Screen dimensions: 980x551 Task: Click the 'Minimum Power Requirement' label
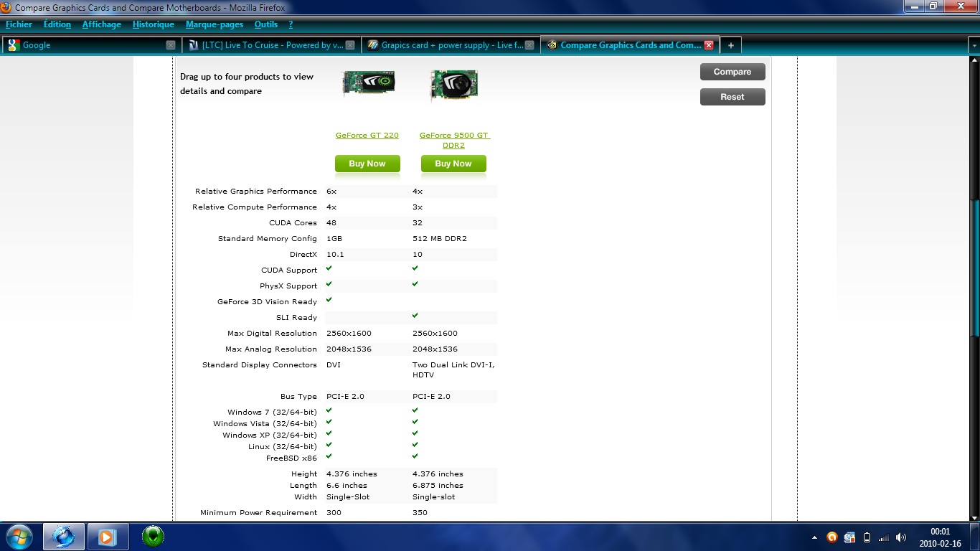259,513
